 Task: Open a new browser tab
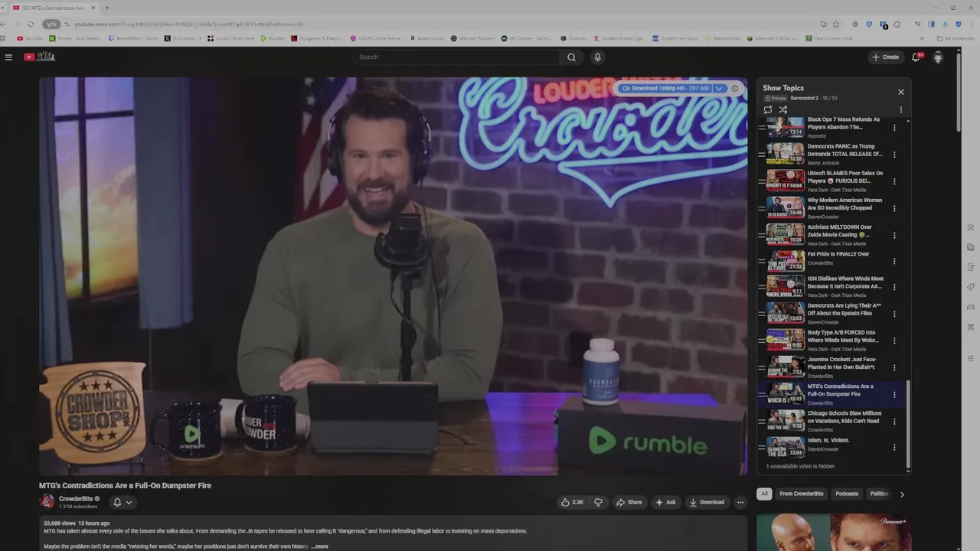pyautogui.click(x=106, y=8)
